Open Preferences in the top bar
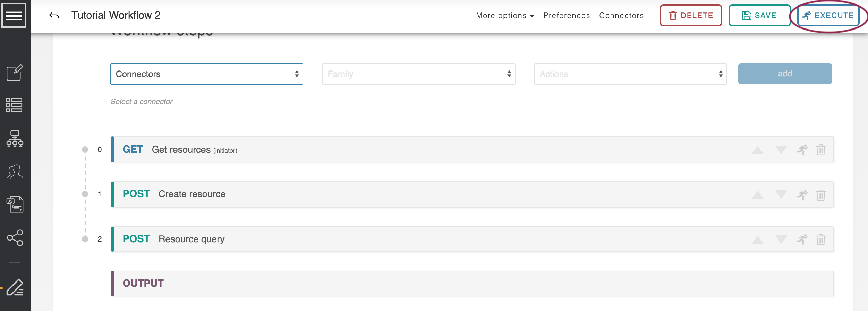The height and width of the screenshot is (311, 868). (567, 16)
